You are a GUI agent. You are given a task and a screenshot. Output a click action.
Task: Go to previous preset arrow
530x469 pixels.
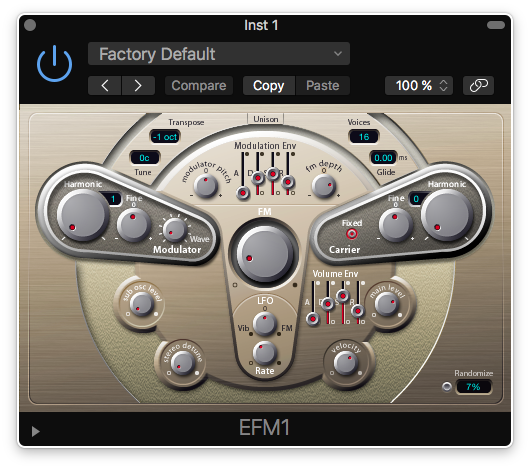click(x=104, y=85)
